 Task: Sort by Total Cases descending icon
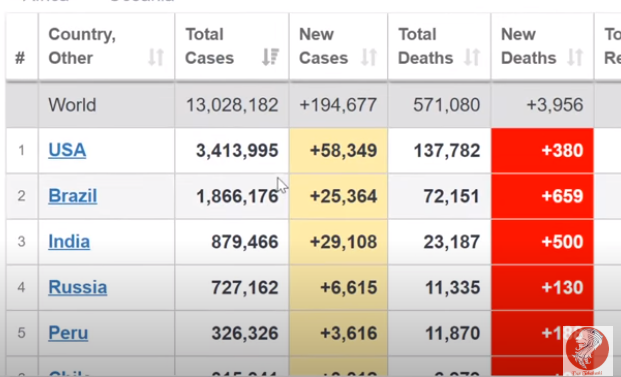(270, 57)
